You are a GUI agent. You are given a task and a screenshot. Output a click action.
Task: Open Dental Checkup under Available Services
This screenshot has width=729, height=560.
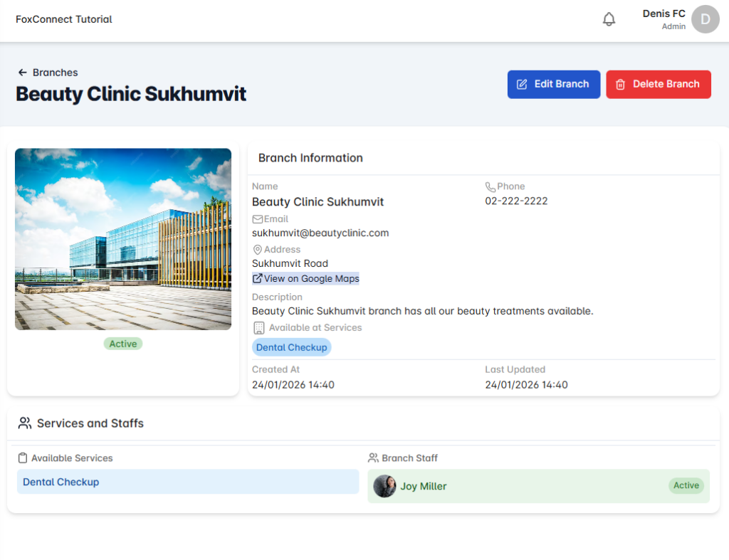[61, 482]
